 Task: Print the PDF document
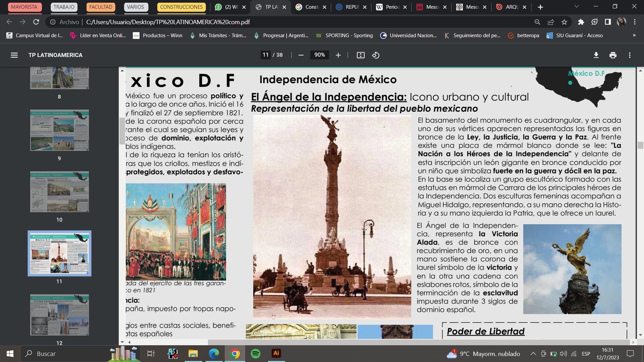pos(613,55)
